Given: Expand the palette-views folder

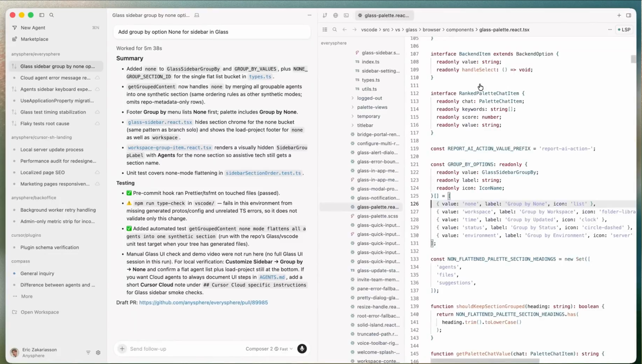Looking at the screenshot, I should 372,107.
